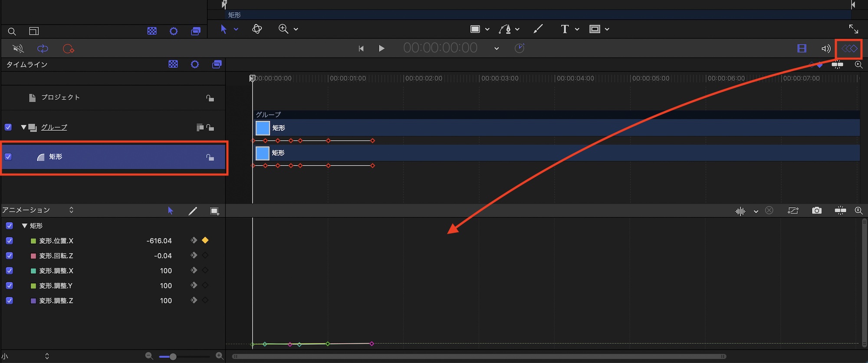Screen dimensions: 868x363
Task: Select the 3D transform orbit tool
Action: click(x=257, y=29)
